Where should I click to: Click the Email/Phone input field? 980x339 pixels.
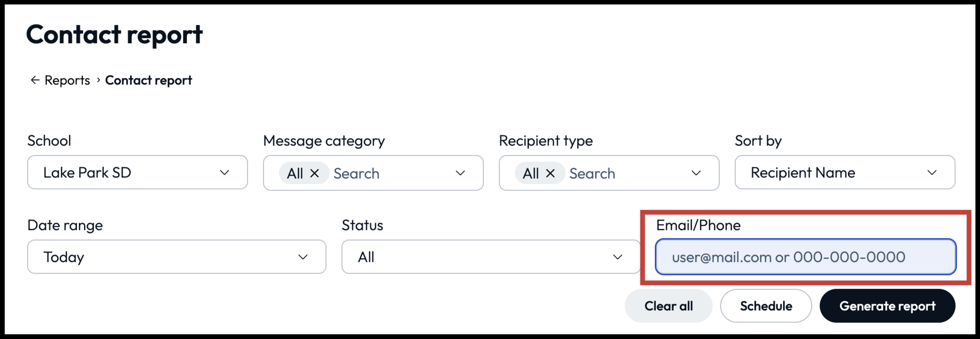coord(806,257)
